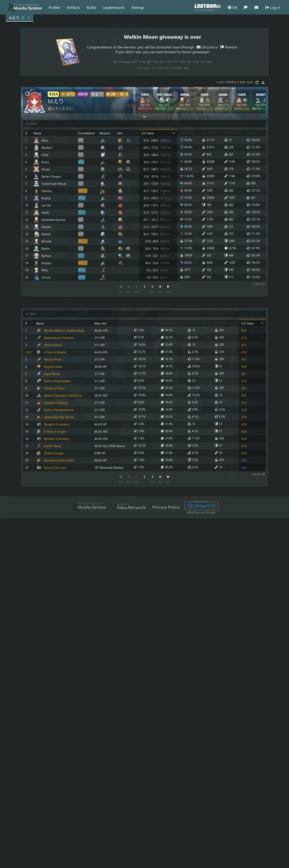Click the 1337 rank number
The width and height of the screenshot is (289, 868).
pyautogui.click(x=28, y=352)
